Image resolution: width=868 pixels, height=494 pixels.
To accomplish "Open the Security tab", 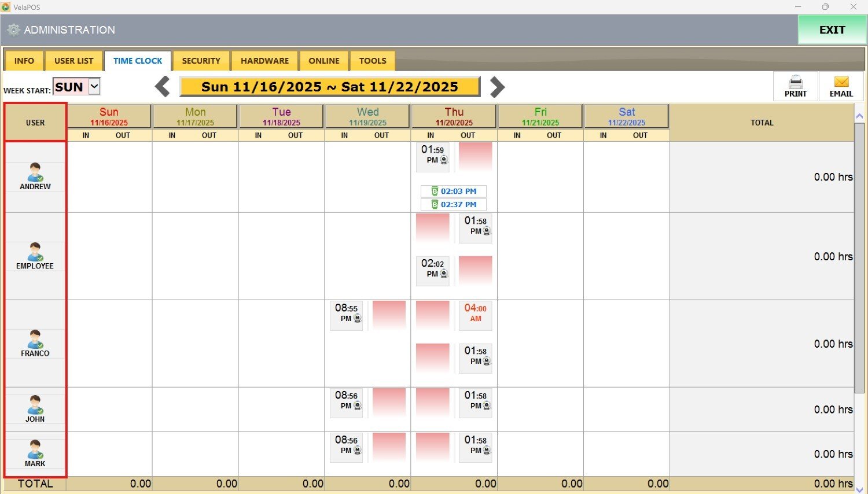I will (x=201, y=61).
